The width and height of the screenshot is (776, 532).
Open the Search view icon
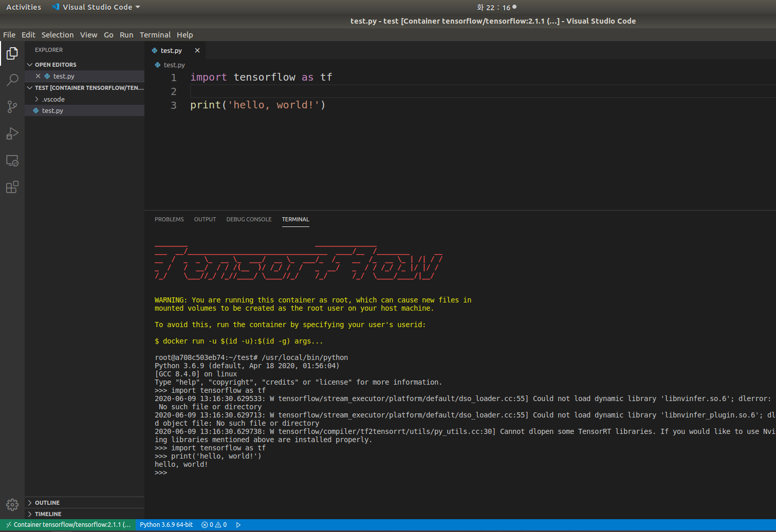point(12,80)
